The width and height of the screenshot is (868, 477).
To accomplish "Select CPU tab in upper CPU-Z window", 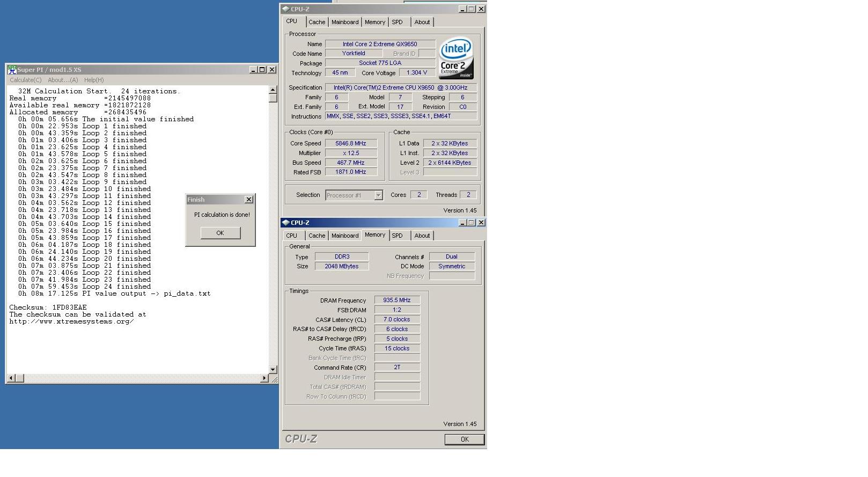I will (292, 21).
